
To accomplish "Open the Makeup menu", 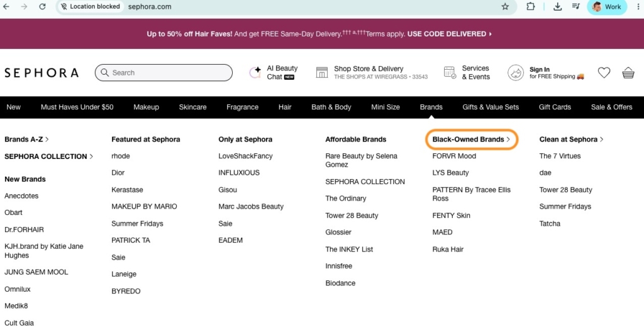I will [146, 107].
